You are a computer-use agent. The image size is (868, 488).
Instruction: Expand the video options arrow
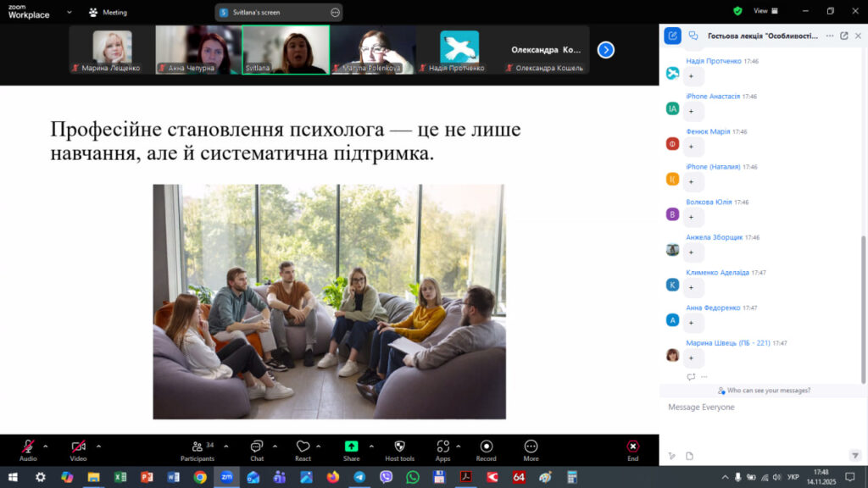tap(98, 446)
